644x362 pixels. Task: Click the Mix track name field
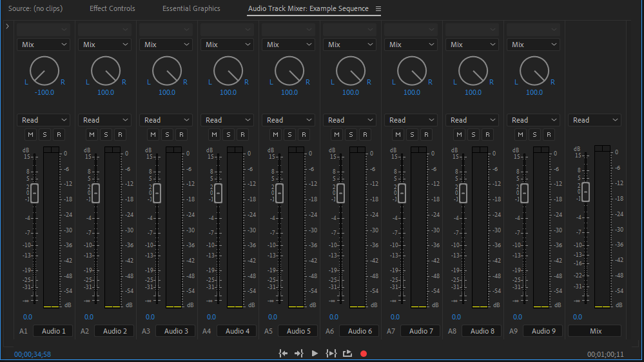click(595, 331)
